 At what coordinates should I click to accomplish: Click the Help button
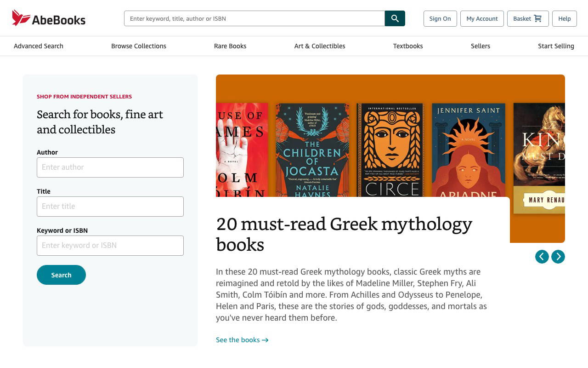[x=564, y=18]
